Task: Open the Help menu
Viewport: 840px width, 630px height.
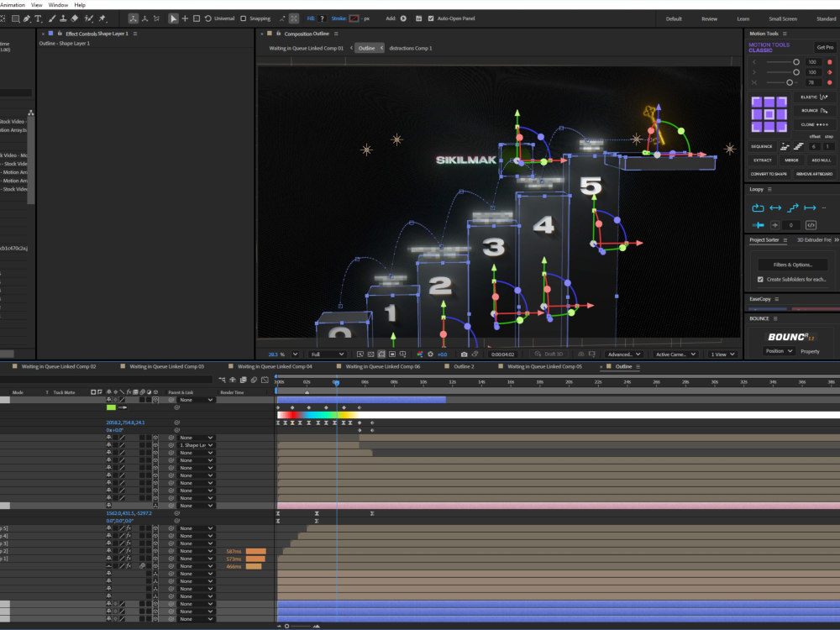Action: coord(80,5)
